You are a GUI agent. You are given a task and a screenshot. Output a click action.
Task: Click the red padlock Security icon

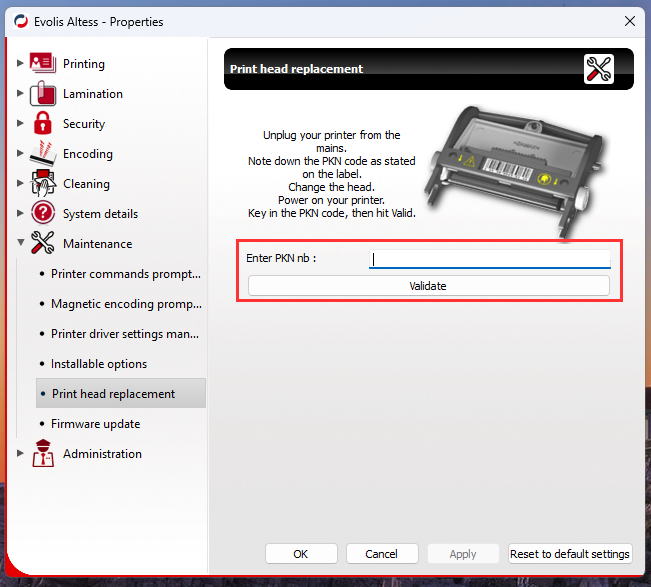coord(43,123)
